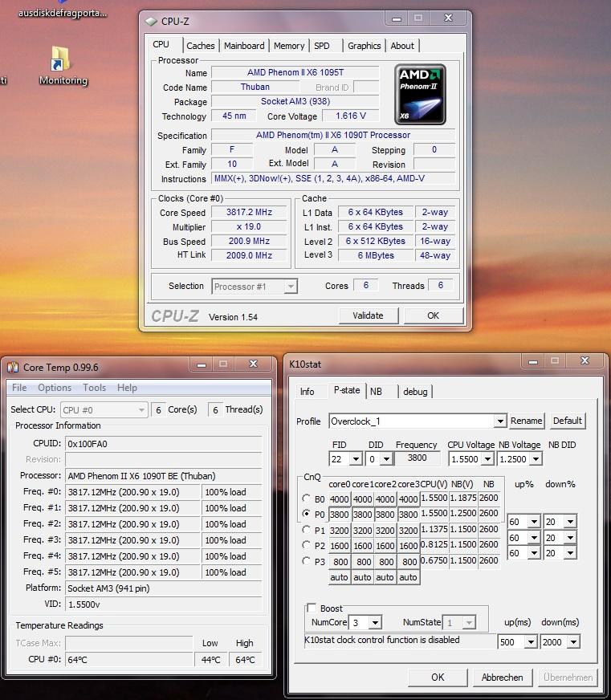Open the NB tab in K10stat
611x700 pixels.
(x=376, y=392)
